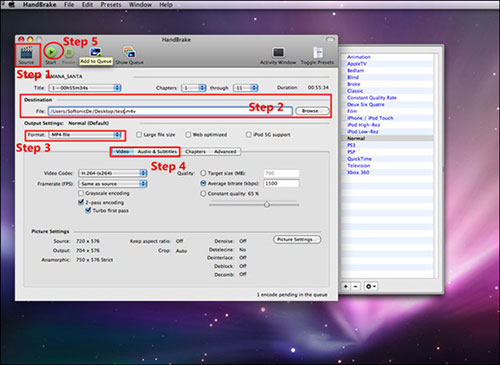Remove preset with the minus button
The image size is (500, 365).
pos(356,286)
